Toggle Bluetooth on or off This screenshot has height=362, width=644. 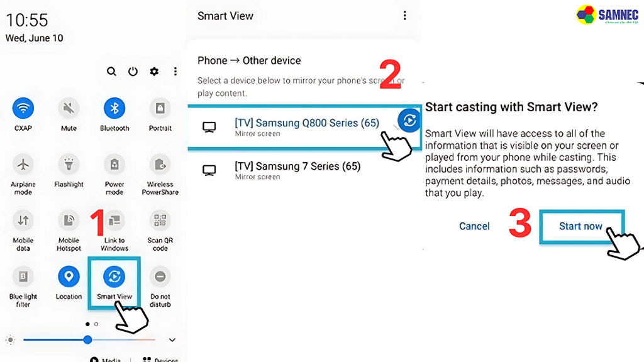pos(114,109)
